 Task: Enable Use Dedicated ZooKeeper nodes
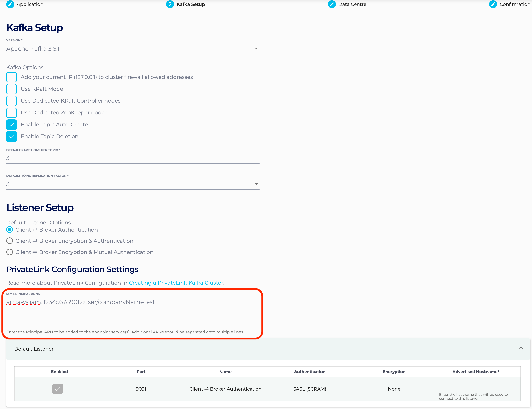[11, 113]
